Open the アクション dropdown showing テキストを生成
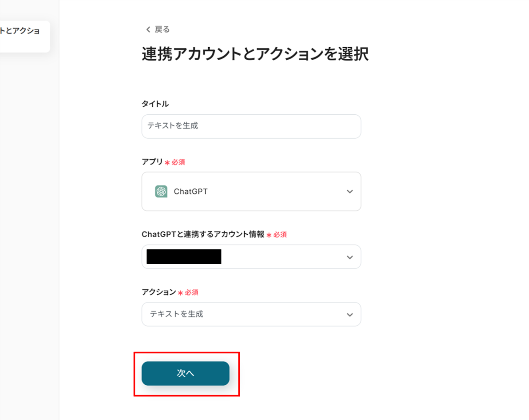529x420 pixels. point(251,314)
